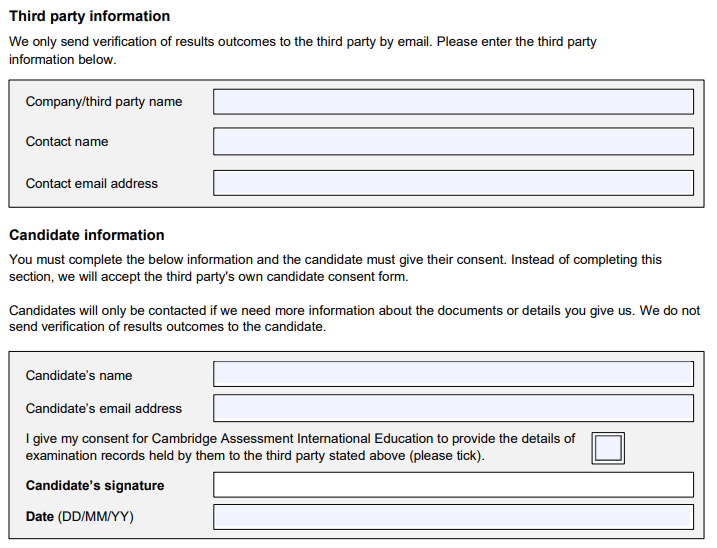Click into the Candidate's name field

point(453,374)
